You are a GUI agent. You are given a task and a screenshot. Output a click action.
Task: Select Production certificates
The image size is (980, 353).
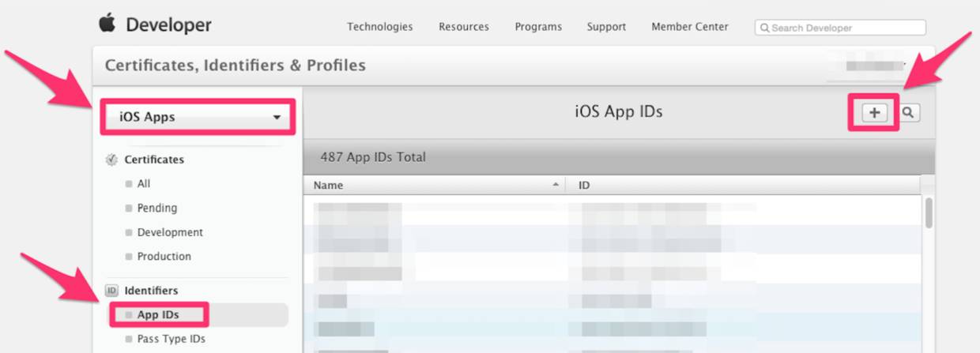164,256
